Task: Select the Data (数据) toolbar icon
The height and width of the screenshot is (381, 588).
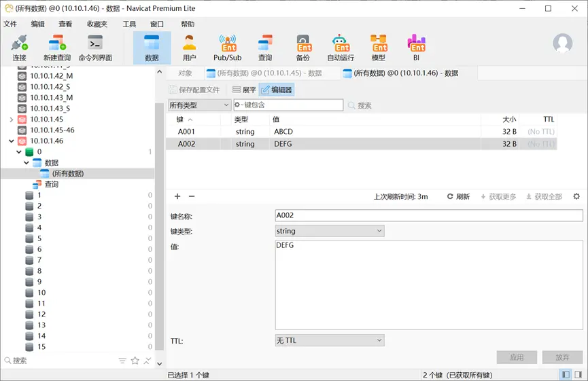Action: (x=152, y=48)
